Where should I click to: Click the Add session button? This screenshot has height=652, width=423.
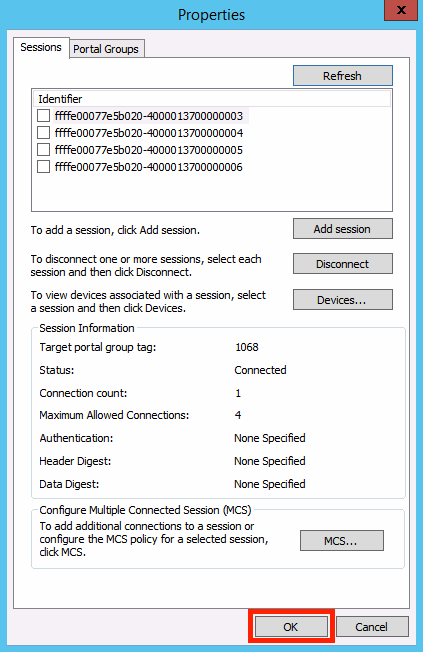pos(343,229)
